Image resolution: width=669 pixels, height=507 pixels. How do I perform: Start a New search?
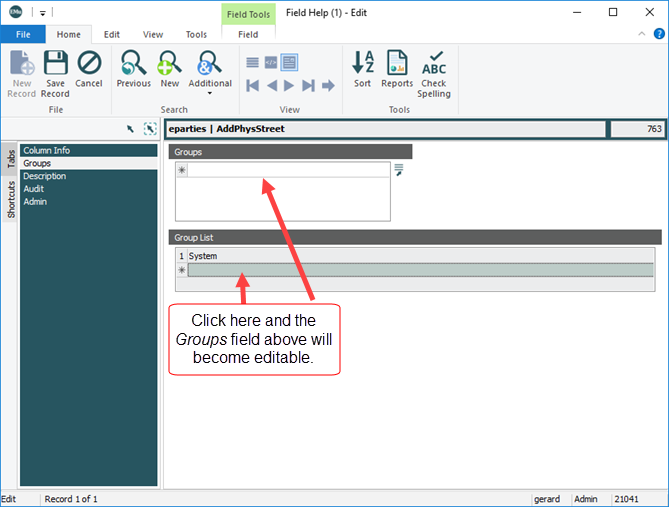tap(170, 70)
